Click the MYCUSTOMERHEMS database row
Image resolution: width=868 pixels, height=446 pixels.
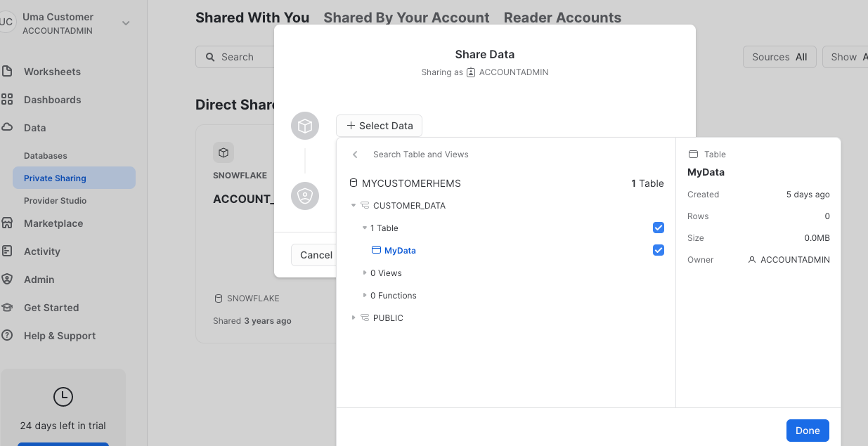click(x=506, y=183)
